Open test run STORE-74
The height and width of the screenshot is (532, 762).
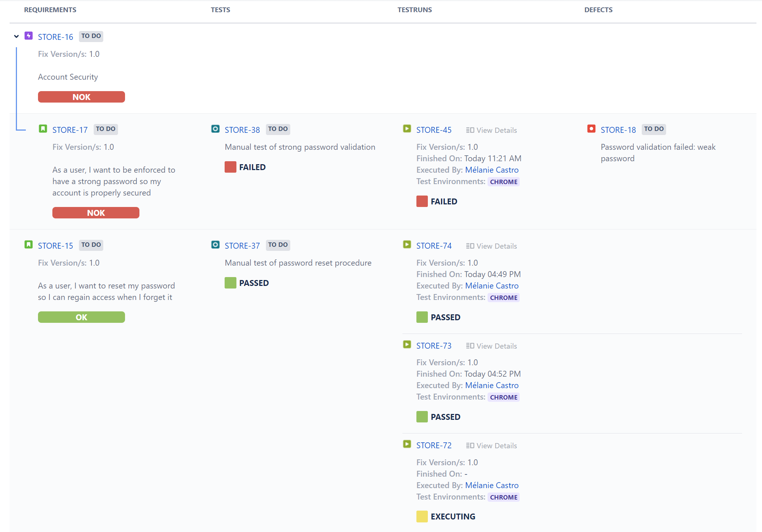coord(434,246)
